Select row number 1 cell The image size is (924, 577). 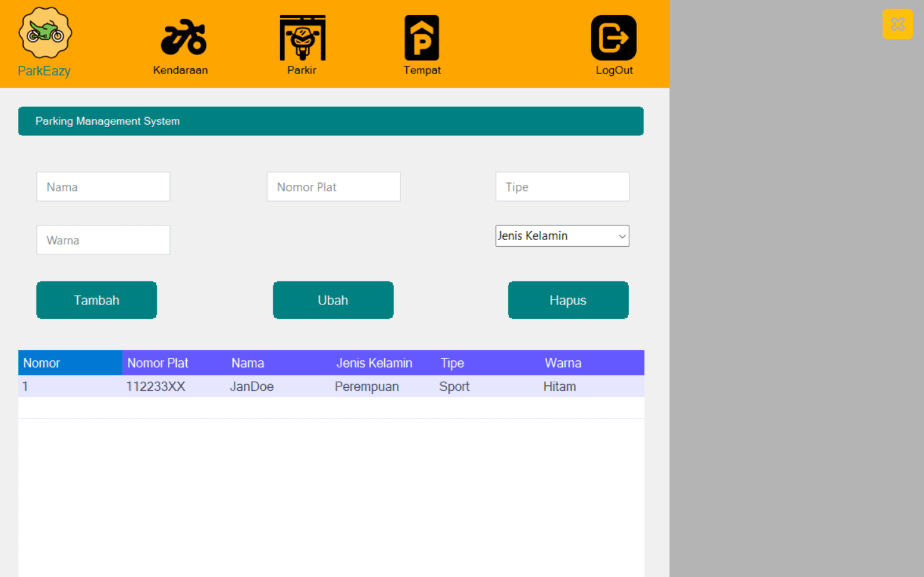tap(70, 387)
